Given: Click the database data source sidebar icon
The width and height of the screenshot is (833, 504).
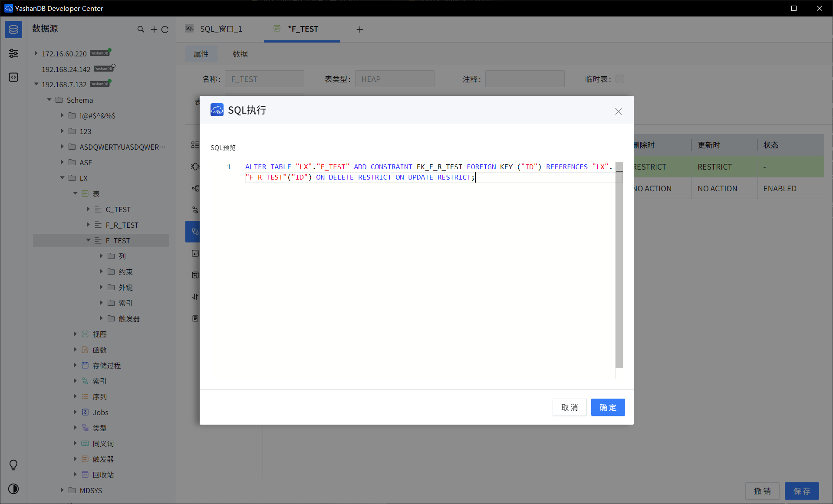Looking at the screenshot, I should coord(13,29).
